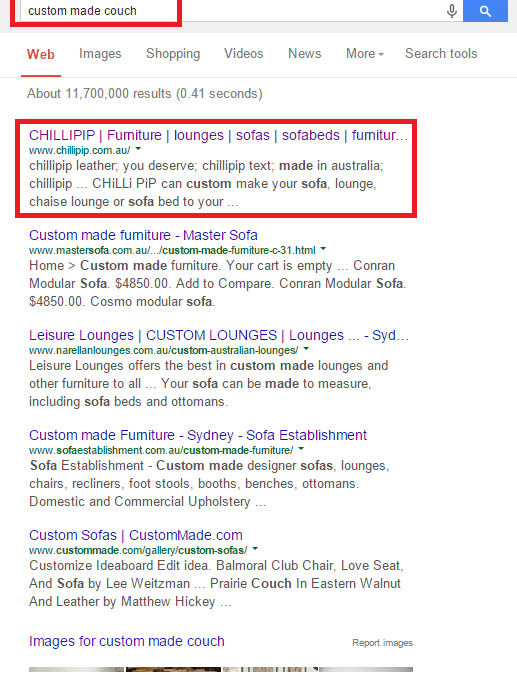The width and height of the screenshot is (517, 675).
Task: Open Leisure Lounges CUSTOM LOUNGES result
Action: 219,335
